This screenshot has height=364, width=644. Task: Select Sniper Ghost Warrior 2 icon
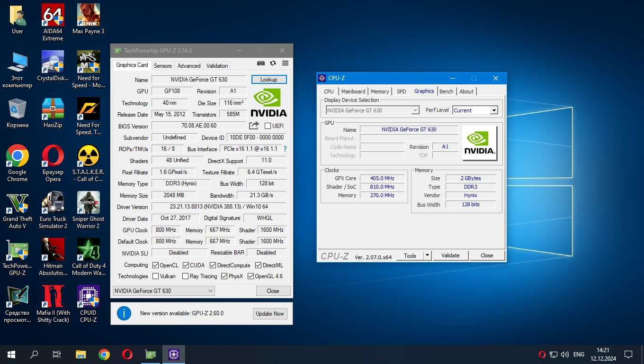point(89,210)
